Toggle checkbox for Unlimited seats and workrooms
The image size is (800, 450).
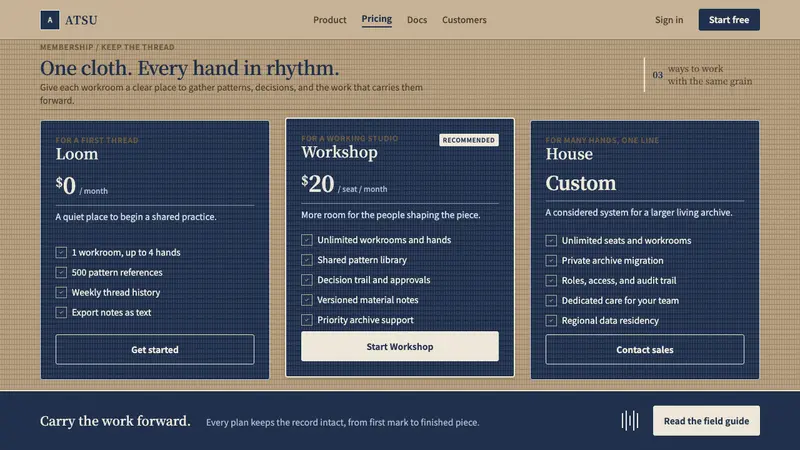[551, 240]
